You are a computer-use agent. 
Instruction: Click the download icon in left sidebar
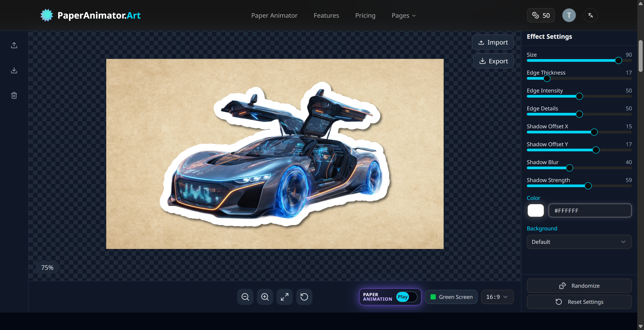tap(14, 70)
